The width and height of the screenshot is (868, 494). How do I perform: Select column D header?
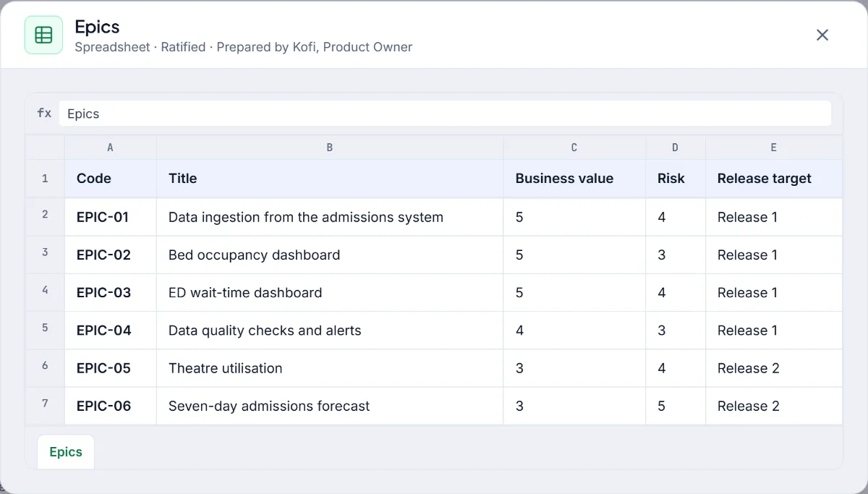(676, 148)
